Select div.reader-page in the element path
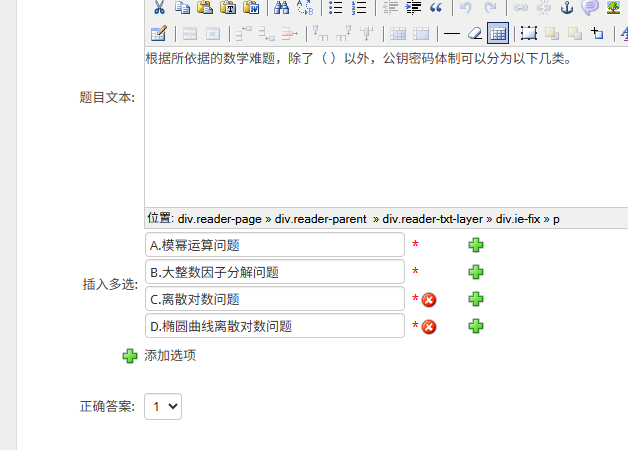This screenshot has width=628, height=450. point(219,218)
